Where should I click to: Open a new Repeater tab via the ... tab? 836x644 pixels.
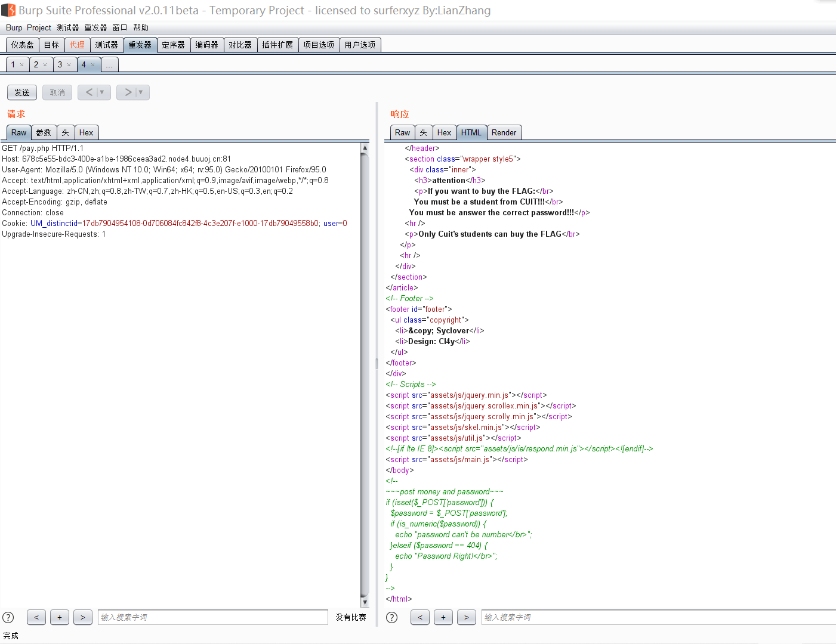coord(109,64)
